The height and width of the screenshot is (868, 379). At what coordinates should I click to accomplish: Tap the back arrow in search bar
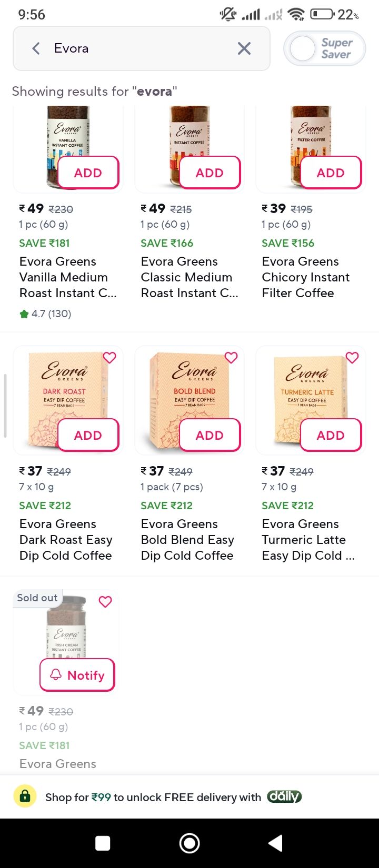[36, 49]
